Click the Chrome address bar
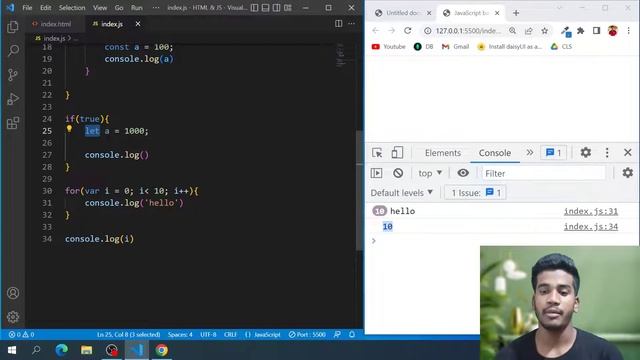 pyautogui.click(x=468, y=31)
